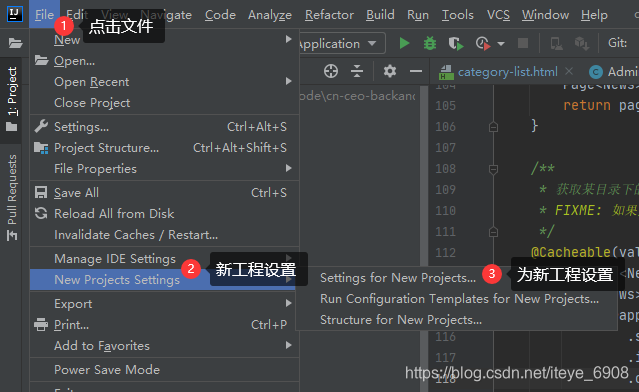Open the File menu

44,15
